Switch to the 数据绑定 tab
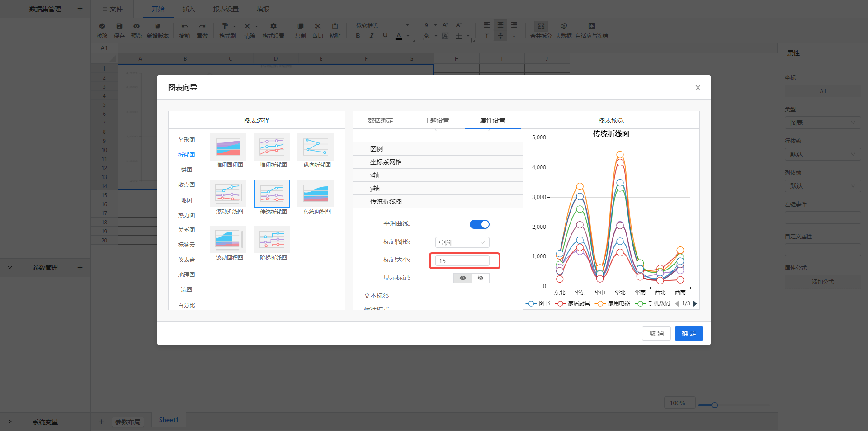 [380, 120]
